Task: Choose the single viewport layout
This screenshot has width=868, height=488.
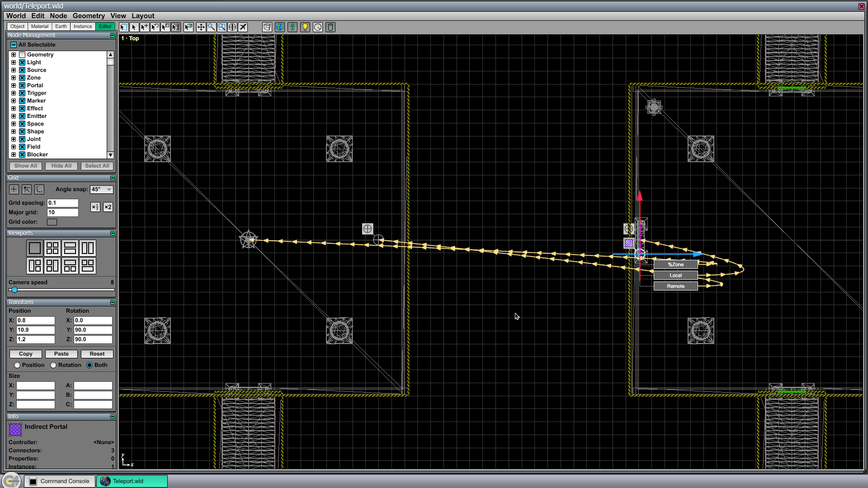Action: pos(35,248)
